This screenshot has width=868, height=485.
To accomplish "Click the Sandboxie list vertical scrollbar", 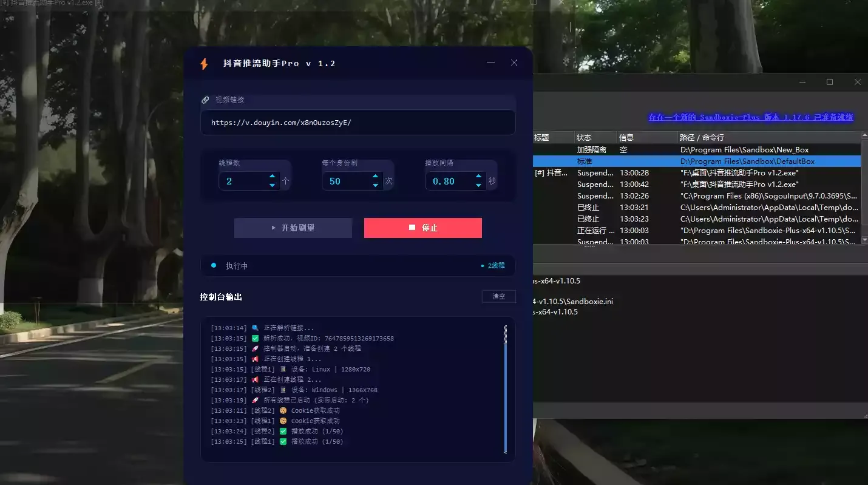I will click(864, 188).
